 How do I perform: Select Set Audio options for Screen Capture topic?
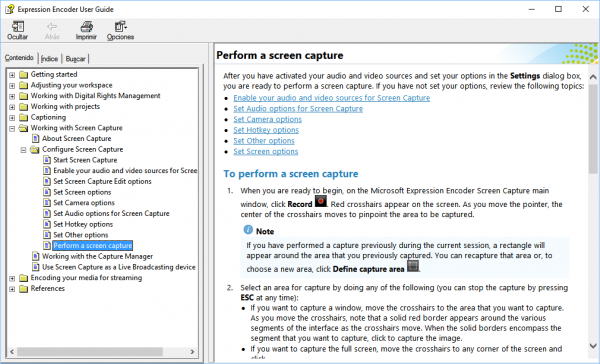111,214
